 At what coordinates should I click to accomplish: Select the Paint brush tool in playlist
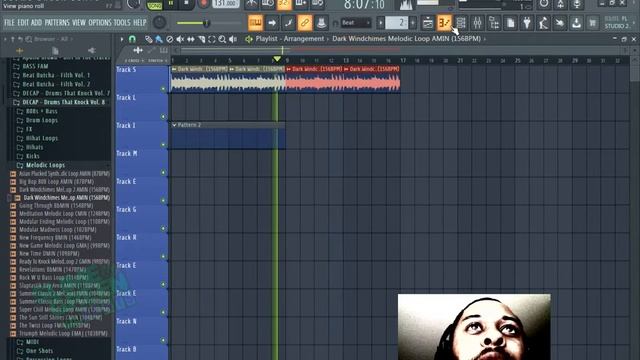pos(159,39)
